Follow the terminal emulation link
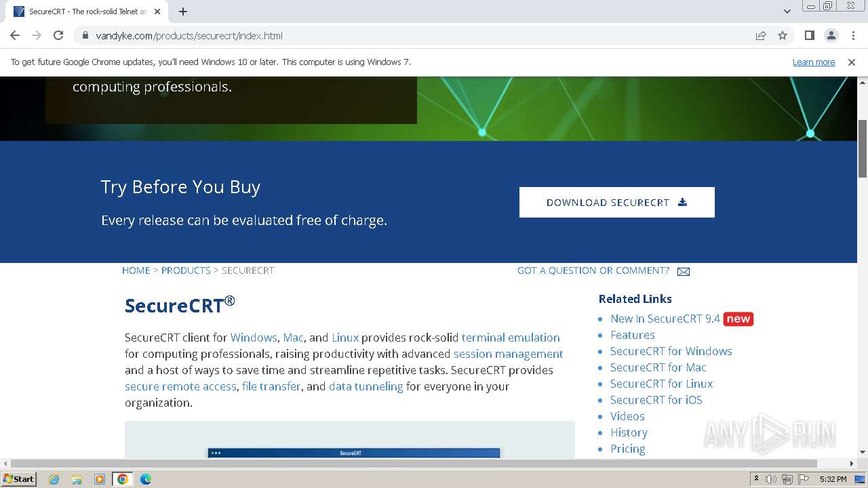The width and height of the screenshot is (868, 488). coord(511,338)
